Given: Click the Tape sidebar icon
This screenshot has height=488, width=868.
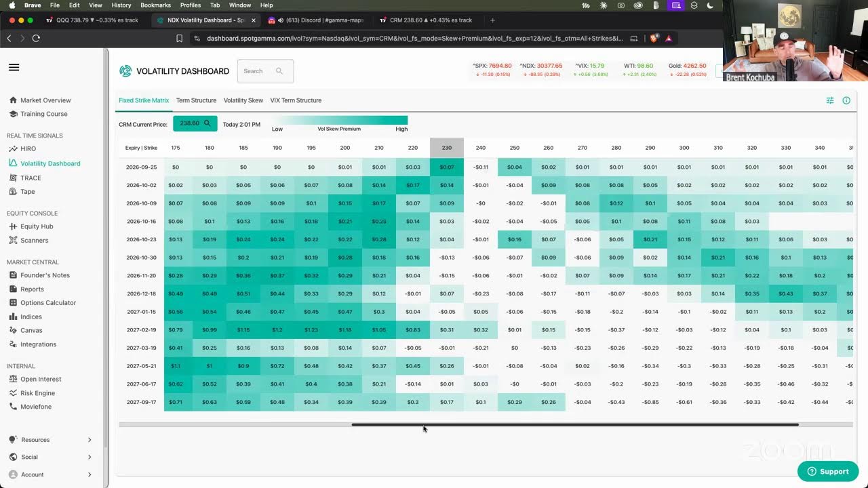Looking at the screenshot, I should pos(13,192).
